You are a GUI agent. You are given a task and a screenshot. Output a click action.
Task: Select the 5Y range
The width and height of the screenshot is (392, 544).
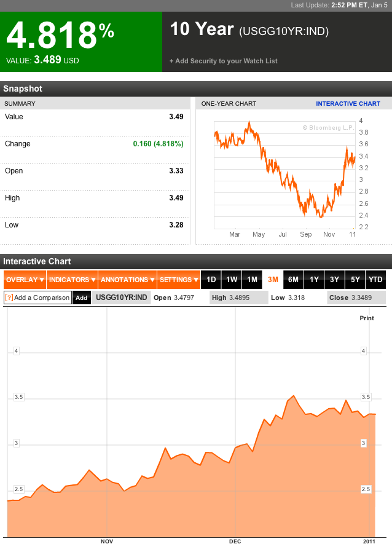355,280
